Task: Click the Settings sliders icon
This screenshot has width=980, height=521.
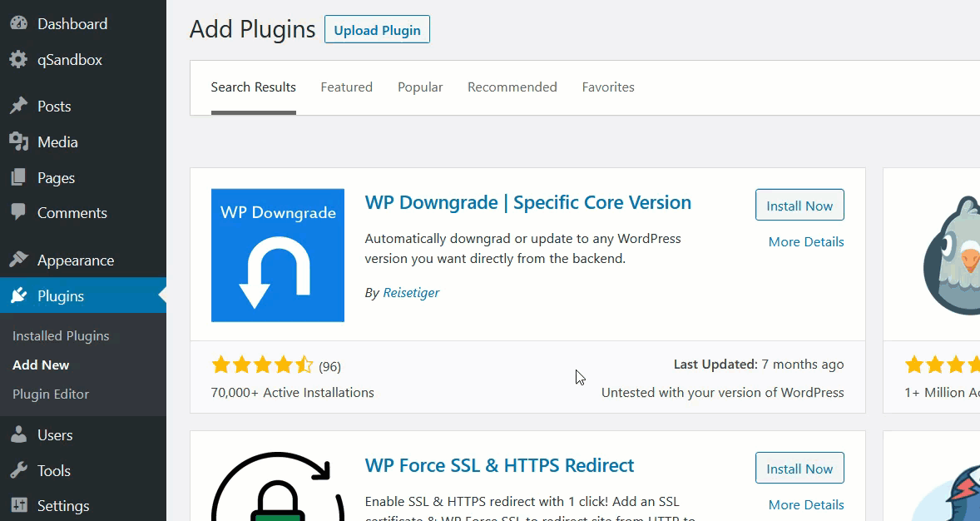Action: pos(19,505)
